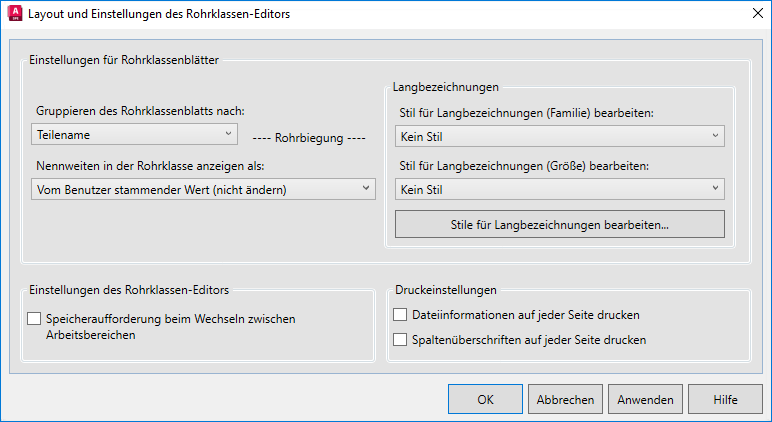Click the AutoCAD app icon in title bar
The width and height of the screenshot is (772, 422).
pyautogui.click(x=15, y=15)
